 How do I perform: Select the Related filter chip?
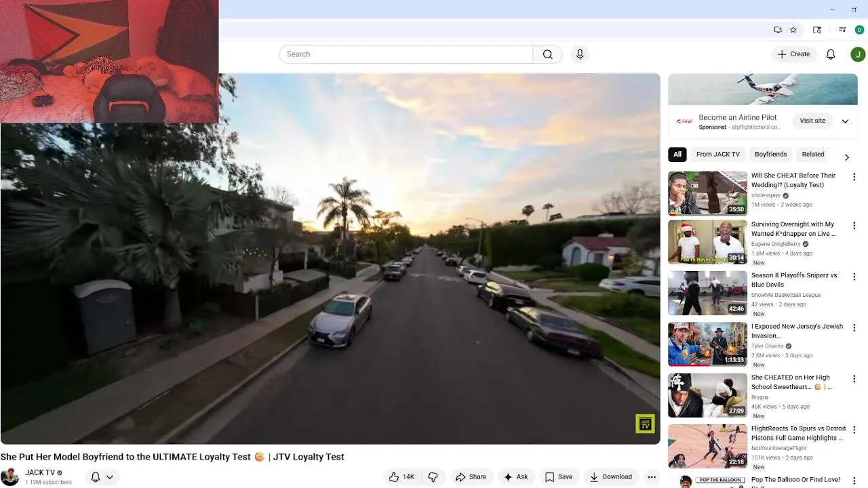point(813,155)
